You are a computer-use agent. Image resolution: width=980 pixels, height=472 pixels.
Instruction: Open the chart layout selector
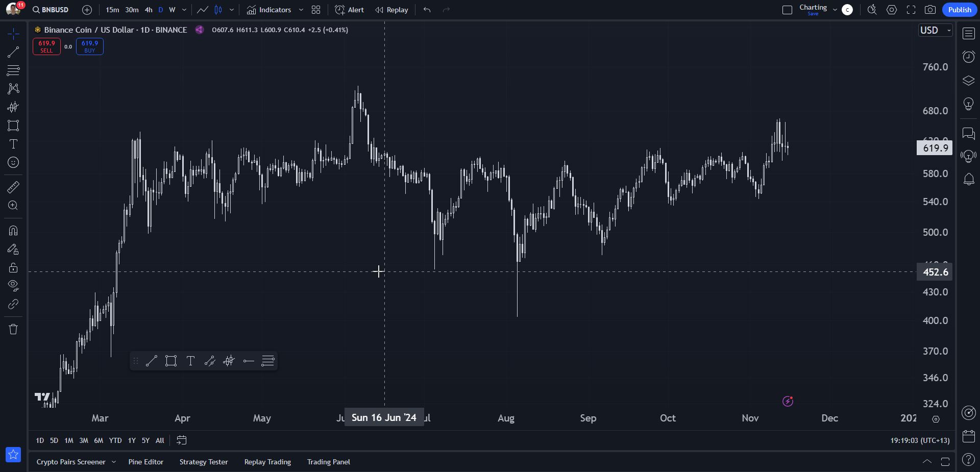[x=788, y=10]
